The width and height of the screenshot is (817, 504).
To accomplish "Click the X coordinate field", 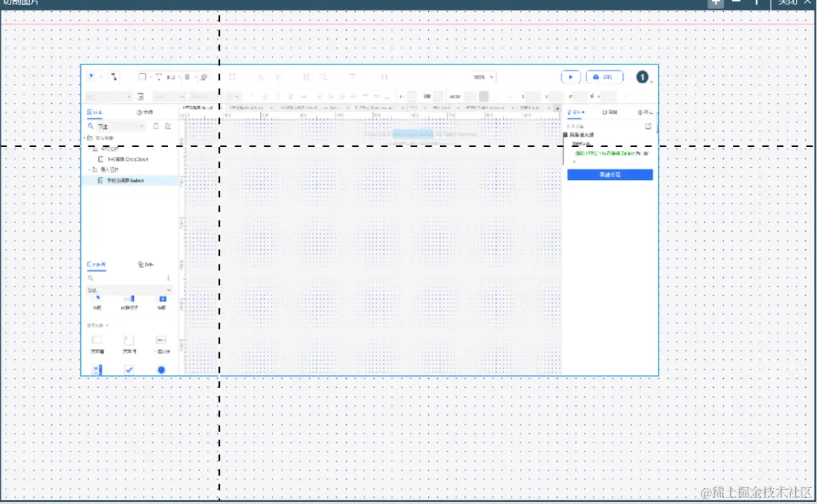I will pos(533,97).
